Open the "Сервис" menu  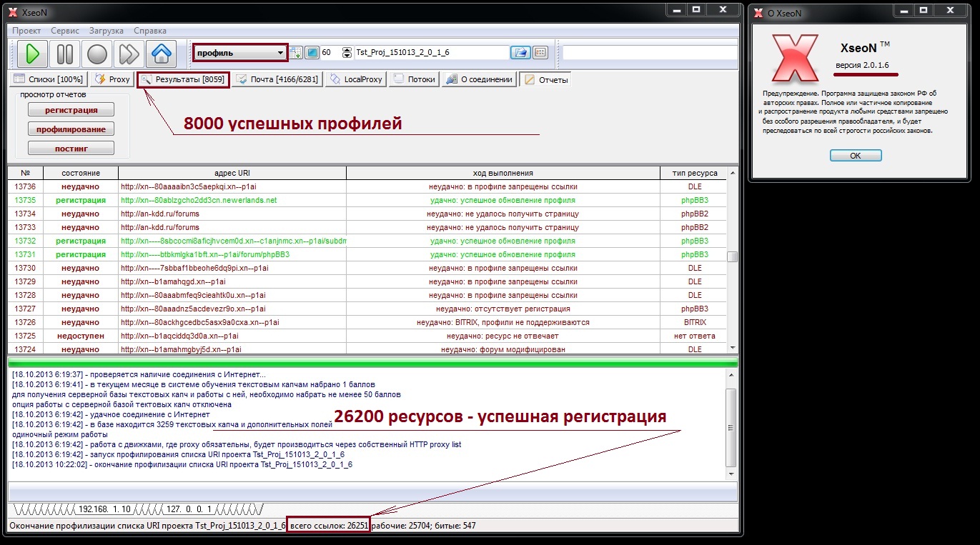click(x=65, y=31)
